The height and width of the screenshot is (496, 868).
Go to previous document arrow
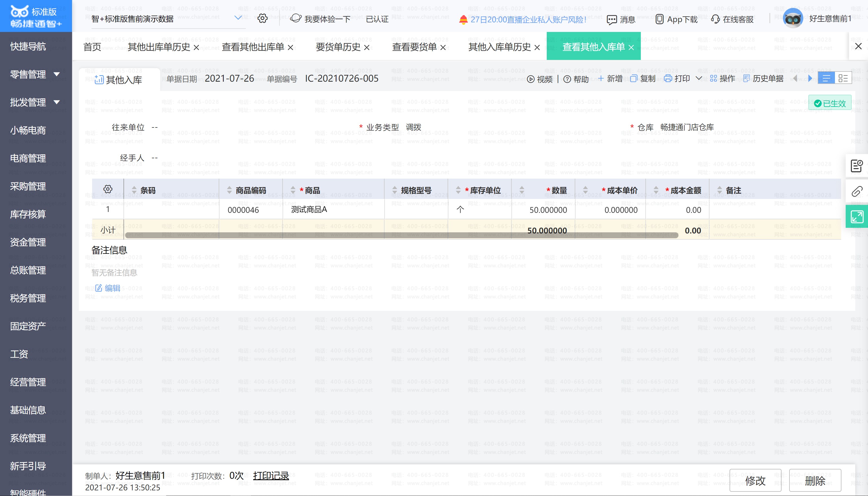(x=795, y=78)
